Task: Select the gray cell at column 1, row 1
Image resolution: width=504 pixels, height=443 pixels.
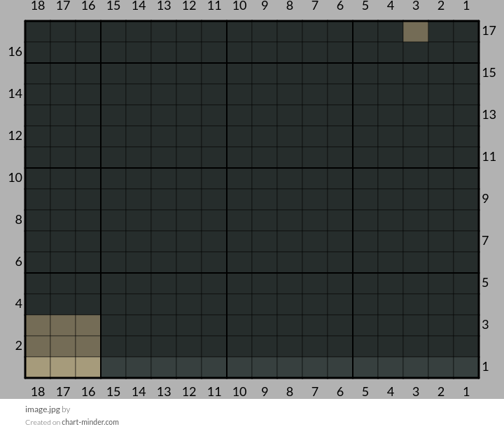Action: (x=466, y=367)
